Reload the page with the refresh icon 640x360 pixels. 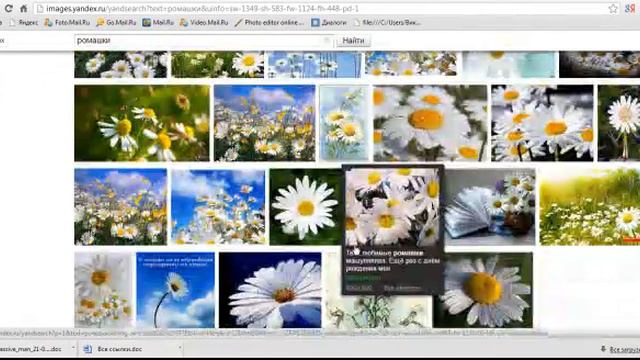[x=8, y=8]
